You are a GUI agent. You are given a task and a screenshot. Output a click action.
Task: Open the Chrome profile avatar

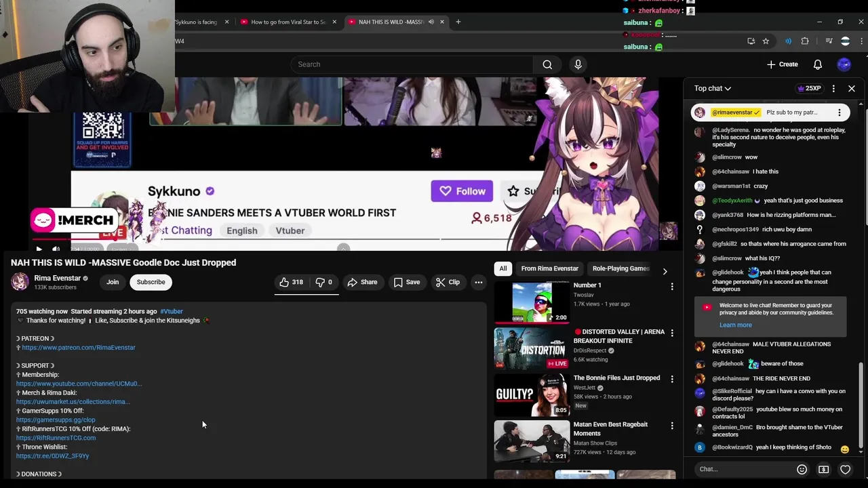[x=845, y=41]
